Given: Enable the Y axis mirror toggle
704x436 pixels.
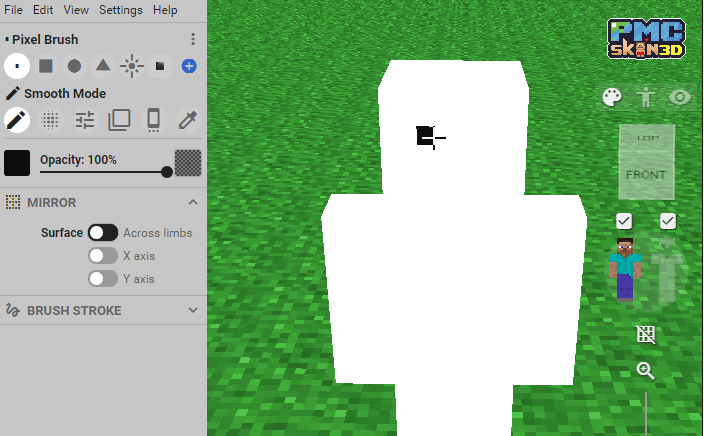Looking at the screenshot, I should (x=103, y=278).
